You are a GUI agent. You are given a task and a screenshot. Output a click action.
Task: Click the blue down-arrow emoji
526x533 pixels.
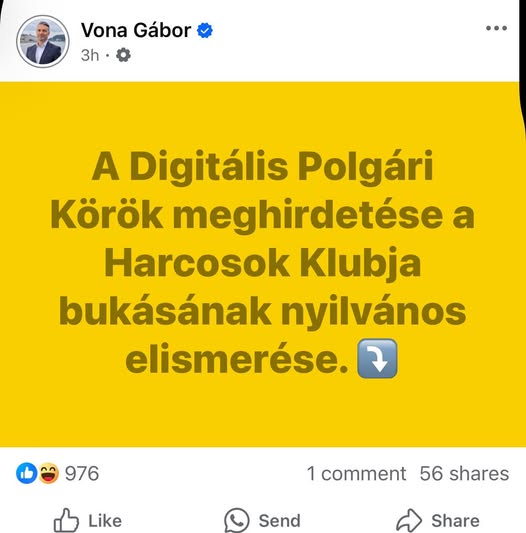pos(377,358)
